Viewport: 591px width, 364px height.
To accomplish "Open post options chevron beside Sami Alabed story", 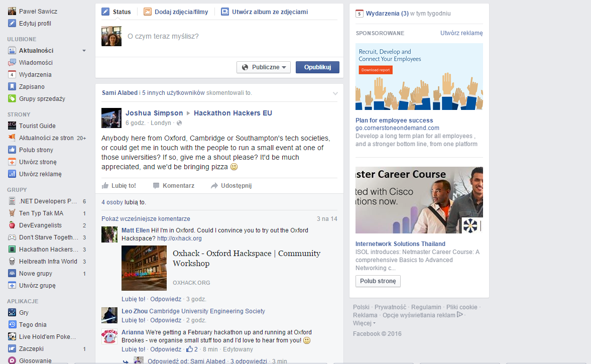I will coord(335,93).
